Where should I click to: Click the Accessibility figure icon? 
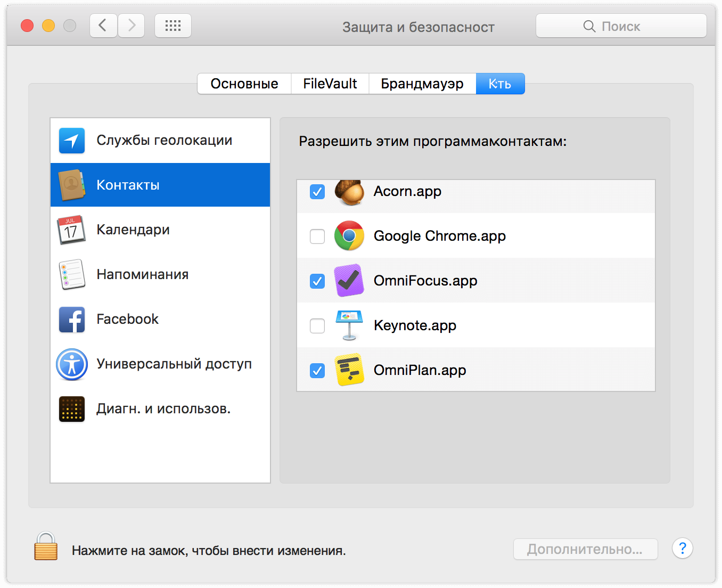click(x=72, y=364)
